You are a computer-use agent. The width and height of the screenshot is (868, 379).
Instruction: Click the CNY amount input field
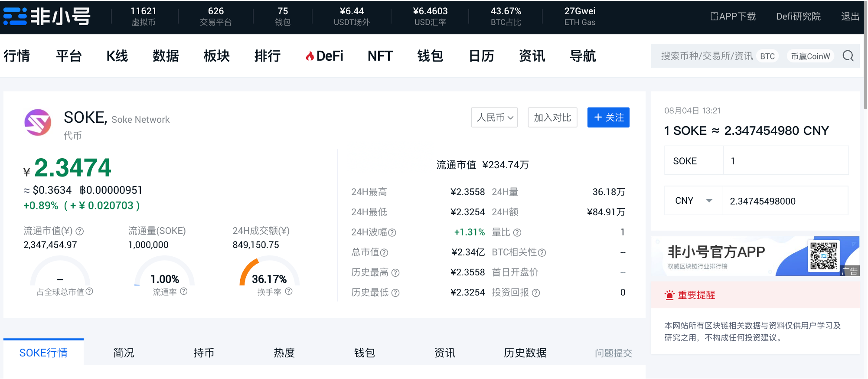(x=785, y=201)
